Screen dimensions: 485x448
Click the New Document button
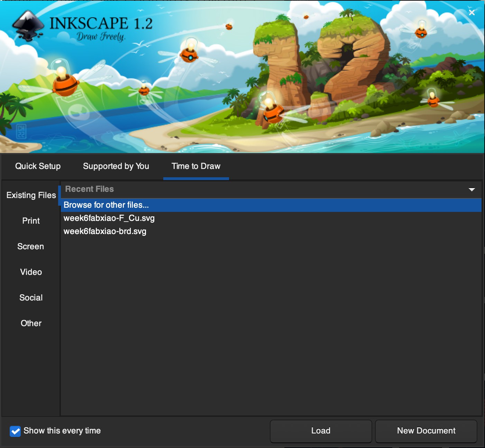pyautogui.click(x=426, y=431)
